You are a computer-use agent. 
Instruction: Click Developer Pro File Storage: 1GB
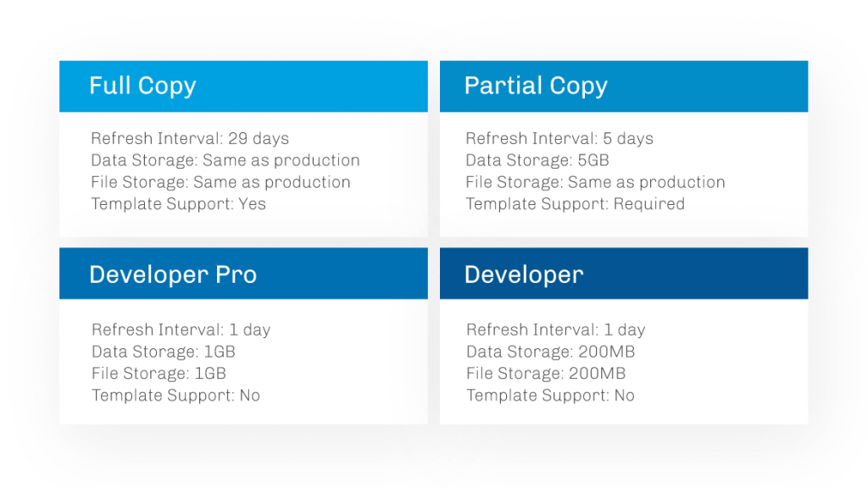159,373
